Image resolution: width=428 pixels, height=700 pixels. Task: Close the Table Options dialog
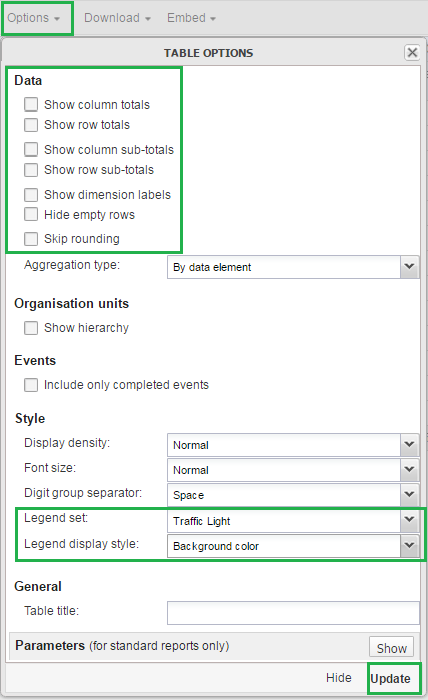412,53
